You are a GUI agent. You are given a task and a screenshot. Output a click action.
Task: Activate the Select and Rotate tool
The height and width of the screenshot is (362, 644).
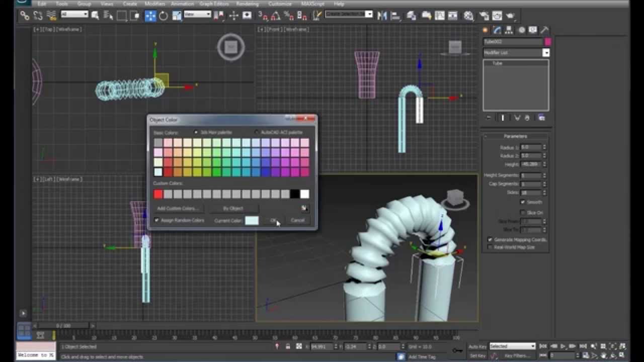click(x=164, y=16)
